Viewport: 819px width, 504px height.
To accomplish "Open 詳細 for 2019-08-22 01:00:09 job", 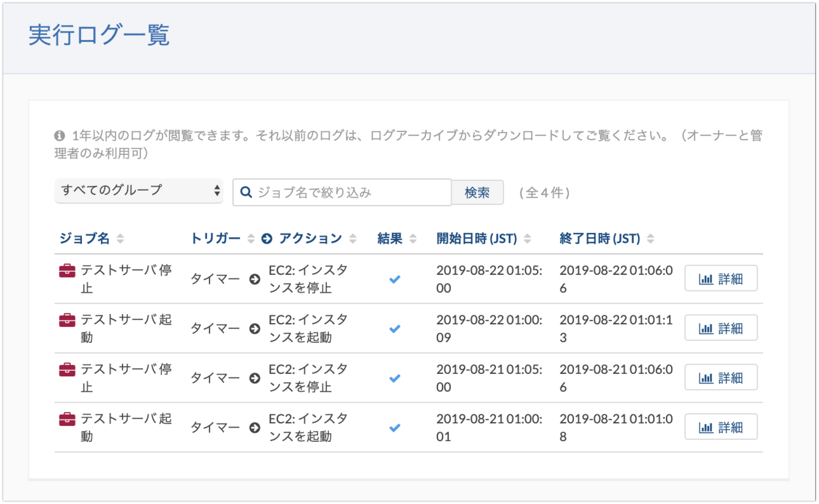I will pos(721,328).
